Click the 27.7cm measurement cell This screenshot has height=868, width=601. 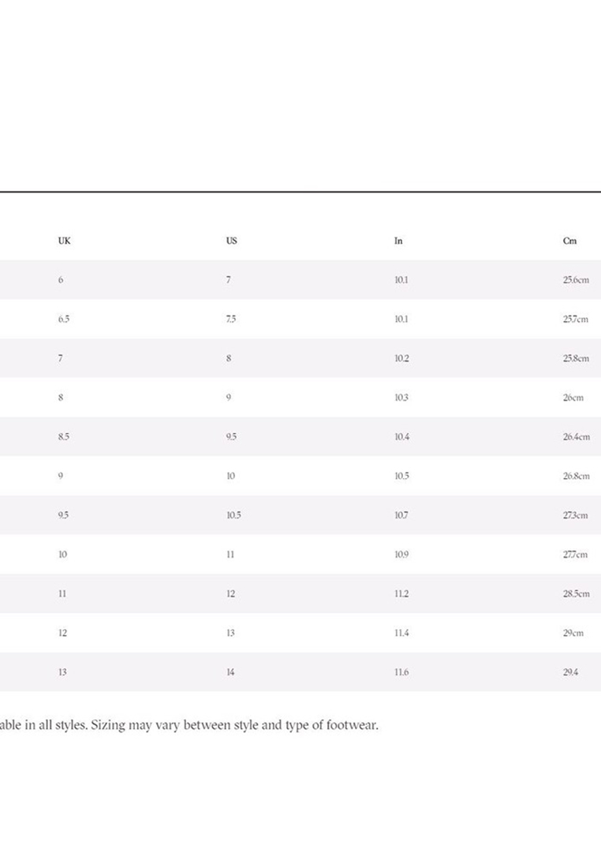point(576,555)
